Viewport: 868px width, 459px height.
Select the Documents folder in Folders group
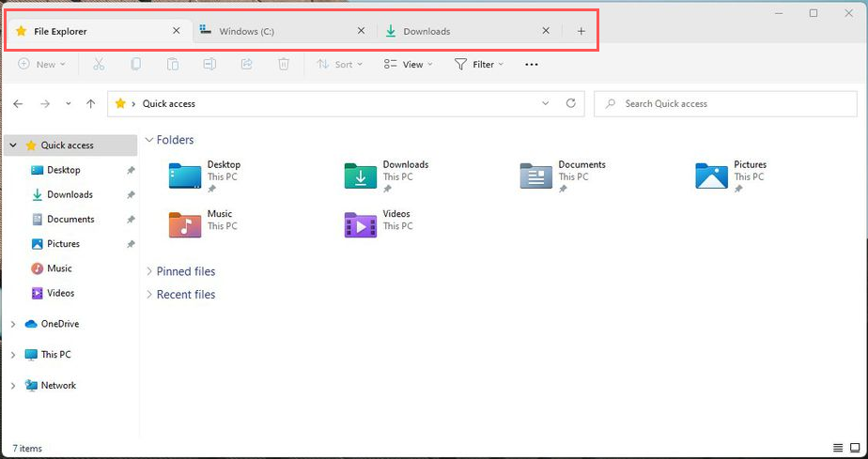pyautogui.click(x=563, y=176)
